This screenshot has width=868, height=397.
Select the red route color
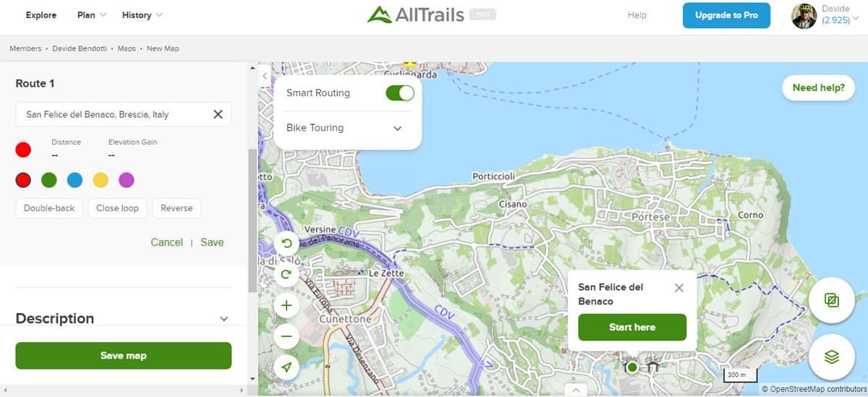tap(23, 179)
